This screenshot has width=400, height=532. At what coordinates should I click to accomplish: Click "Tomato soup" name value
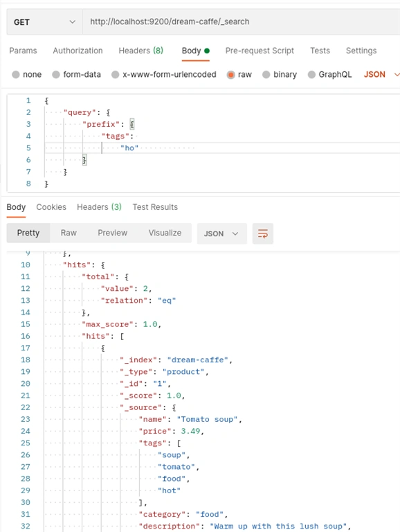207,419
